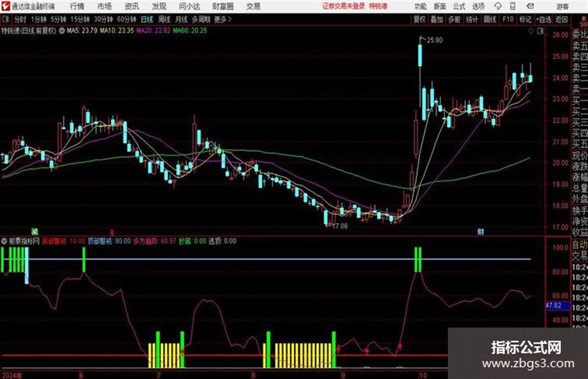Open the 公式 menu
588x379 pixels.
coord(459,6)
